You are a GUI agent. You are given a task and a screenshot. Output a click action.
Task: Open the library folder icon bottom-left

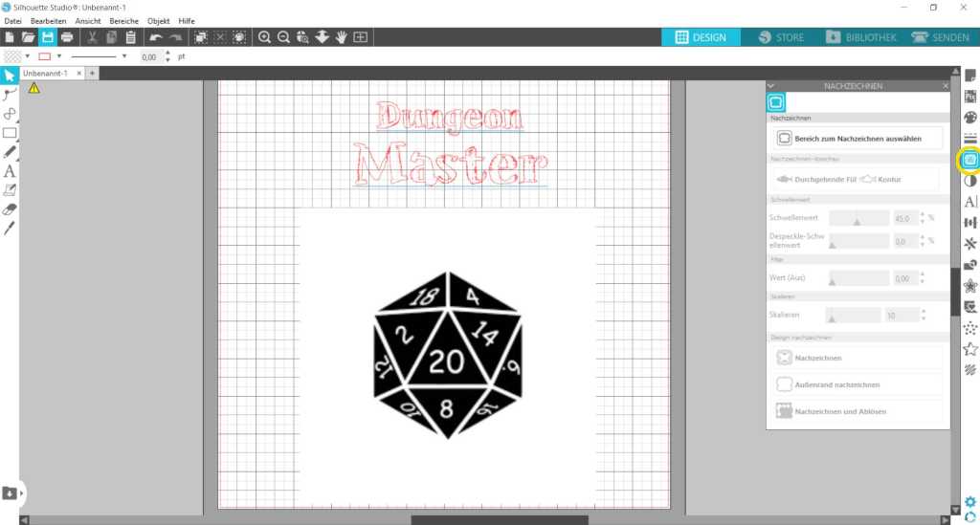[x=10, y=493]
